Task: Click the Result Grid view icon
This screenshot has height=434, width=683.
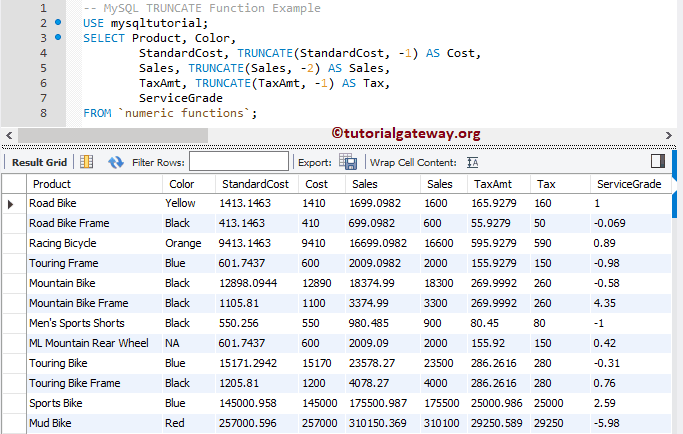Action: coord(86,162)
